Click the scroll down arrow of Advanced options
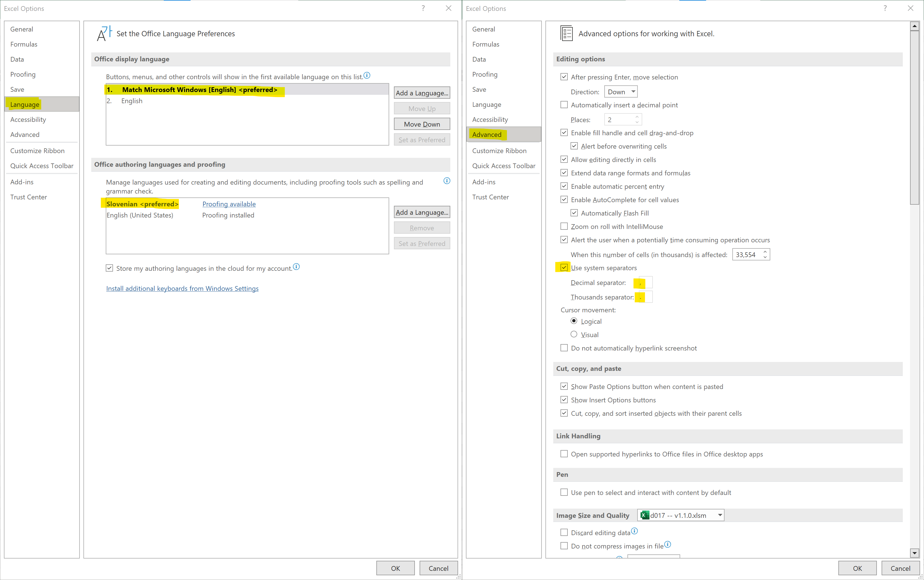 915,553
